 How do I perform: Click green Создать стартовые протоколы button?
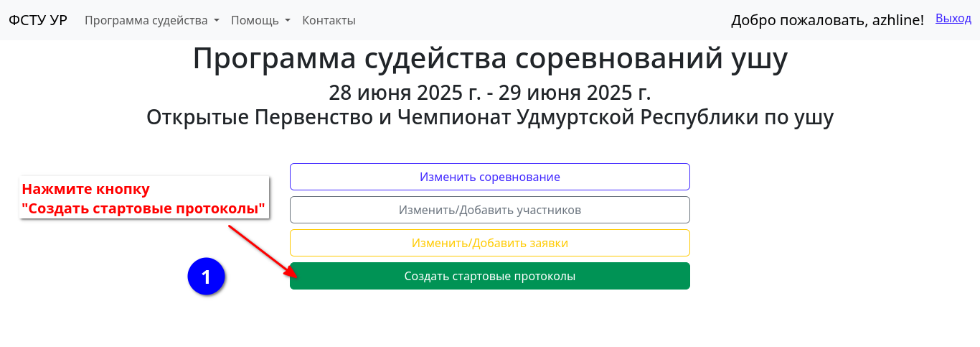489,276
